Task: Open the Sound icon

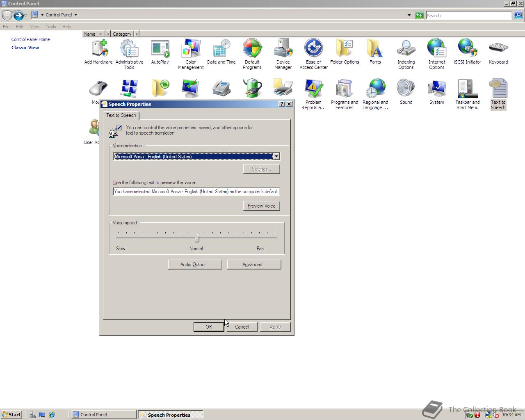Action: coord(406,92)
